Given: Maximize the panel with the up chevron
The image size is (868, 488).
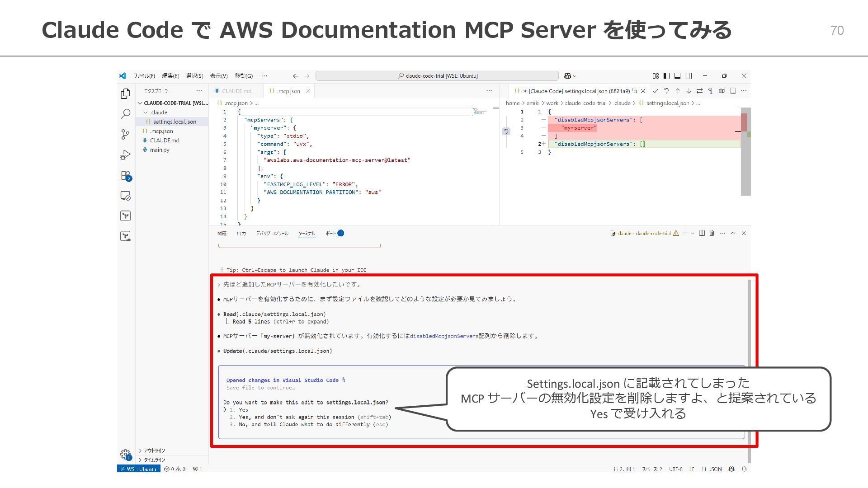Looking at the screenshot, I should pos(733,233).
